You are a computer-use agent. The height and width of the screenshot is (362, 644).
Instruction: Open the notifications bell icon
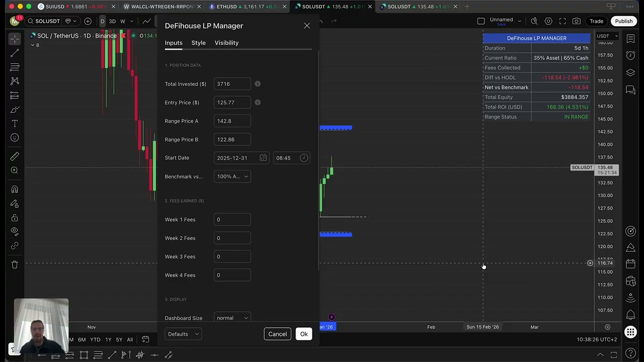[630, 315]
